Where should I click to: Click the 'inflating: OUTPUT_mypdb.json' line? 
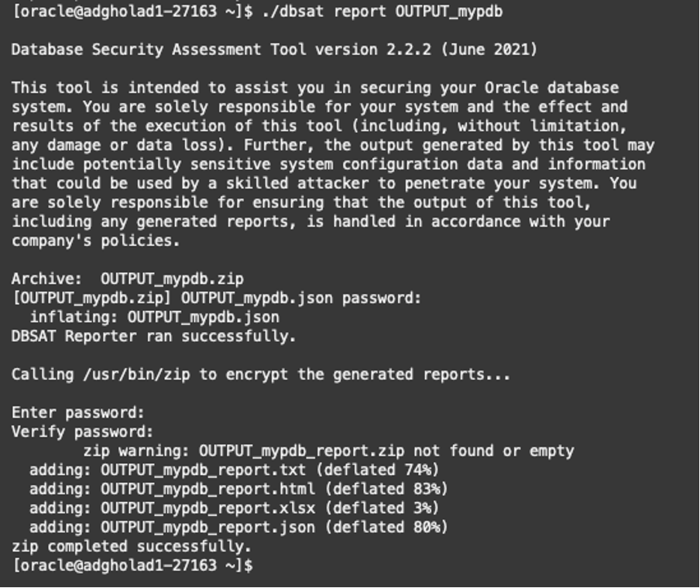(154, 317)
